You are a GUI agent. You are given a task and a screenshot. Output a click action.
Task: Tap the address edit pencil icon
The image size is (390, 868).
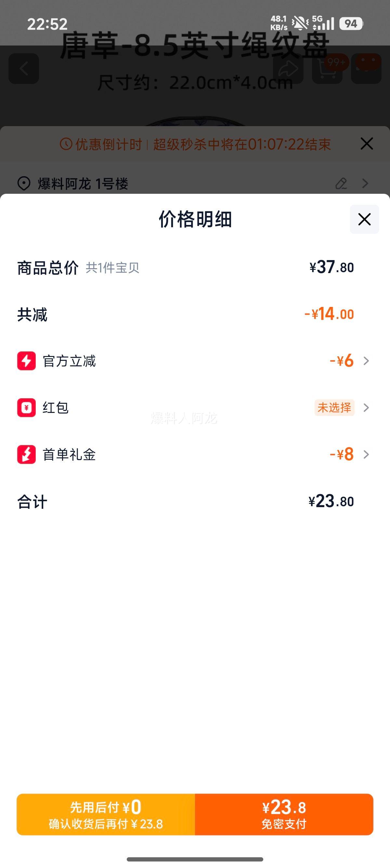tap(341, 184)
